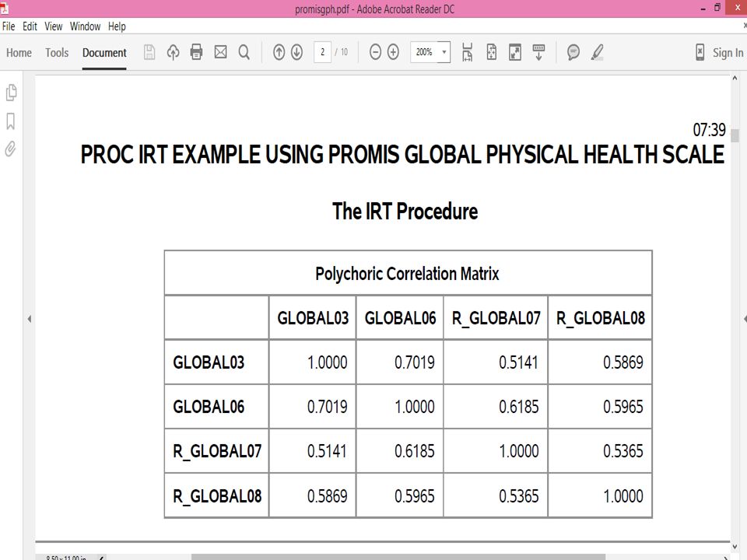Go to previous page up arrow

pos(279,52)
